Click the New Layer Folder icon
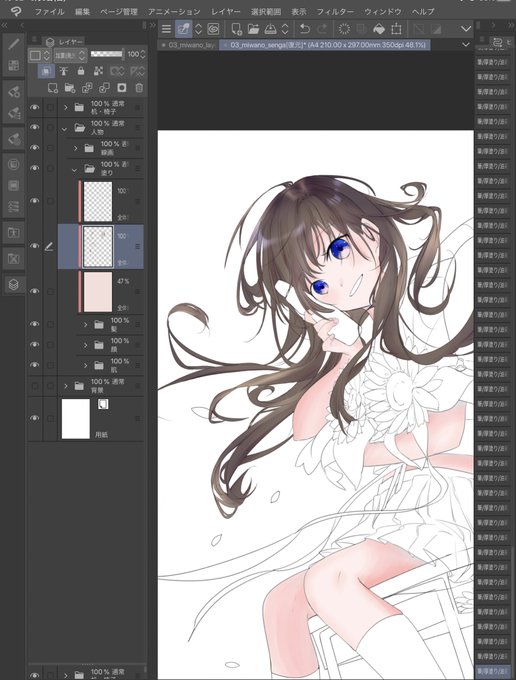The image size is (516, 680). tap(70, 88)
